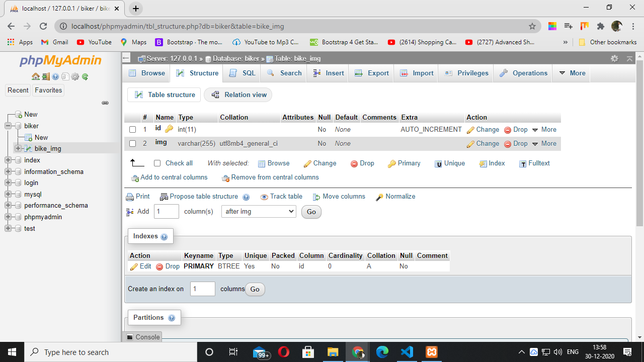644x362 pixels.
Task: Check the img column checkbox
Action: pyautogui.click(x=132, y=144)
